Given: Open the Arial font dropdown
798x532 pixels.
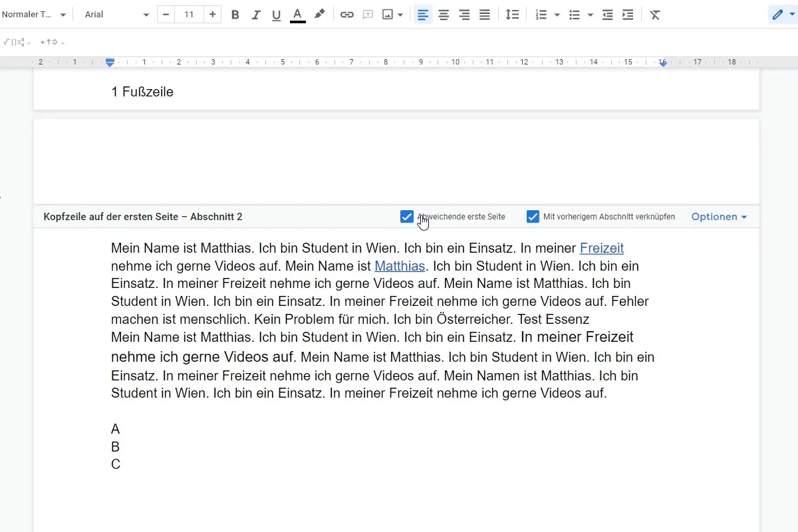Looking at the screenshot, I should pos(117,15).
